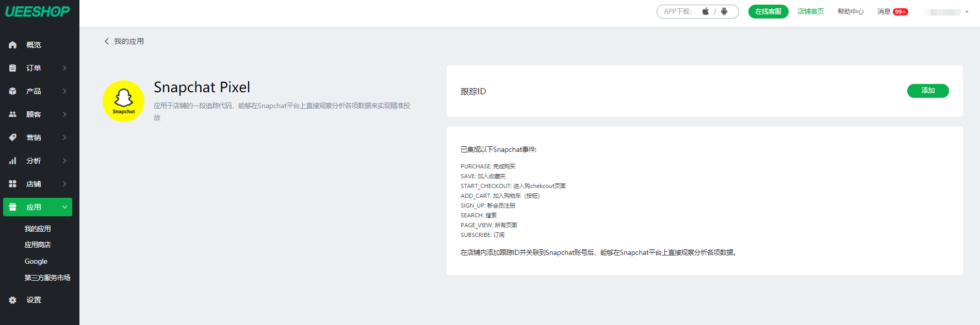Expand the 店铺 submenu chevron
This screenshot has height=325, width=980.
(64, 184)
